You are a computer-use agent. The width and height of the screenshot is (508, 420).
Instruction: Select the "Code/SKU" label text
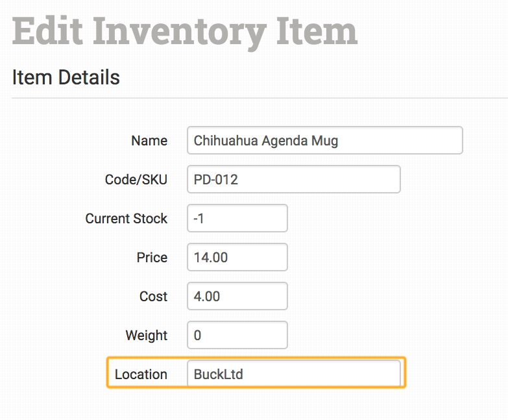tap(136, 180)
